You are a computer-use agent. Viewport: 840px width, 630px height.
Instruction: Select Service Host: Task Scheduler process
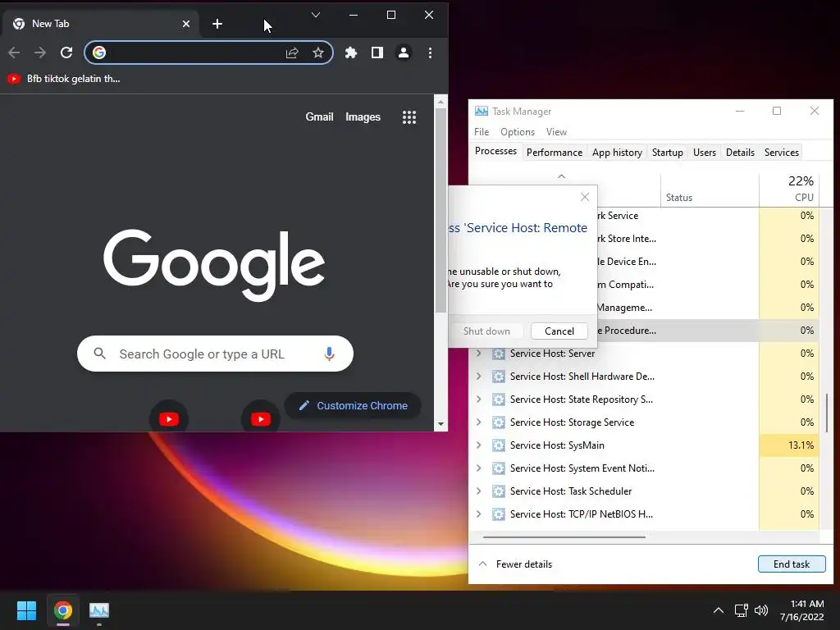point(644,491)
